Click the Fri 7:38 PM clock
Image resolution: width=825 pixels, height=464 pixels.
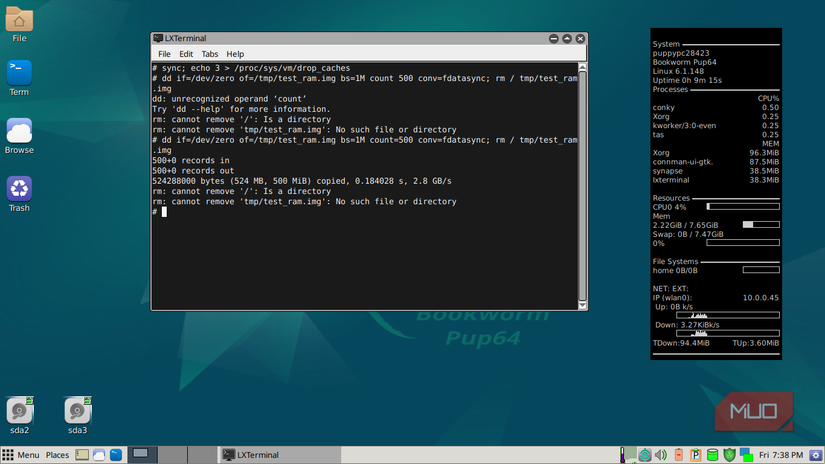[781, 455]
